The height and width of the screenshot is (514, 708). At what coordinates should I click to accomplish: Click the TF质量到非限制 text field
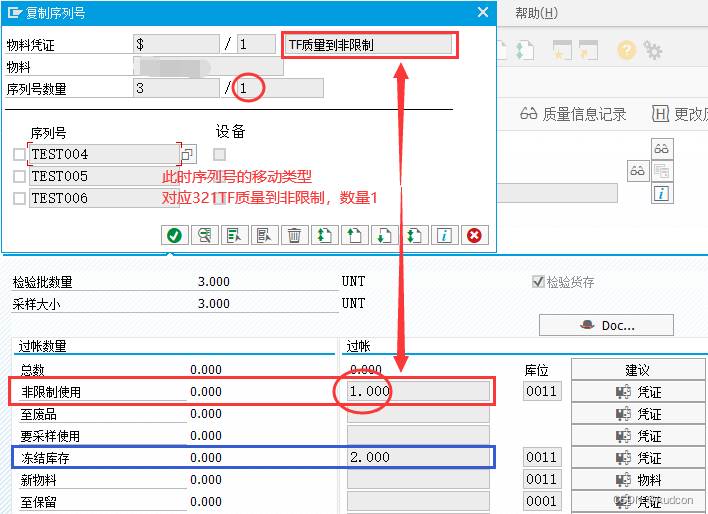[x=369, y=44]
